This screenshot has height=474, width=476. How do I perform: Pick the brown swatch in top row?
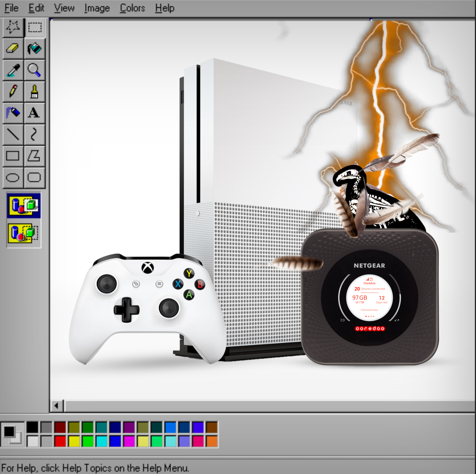[x=212, y=427]
